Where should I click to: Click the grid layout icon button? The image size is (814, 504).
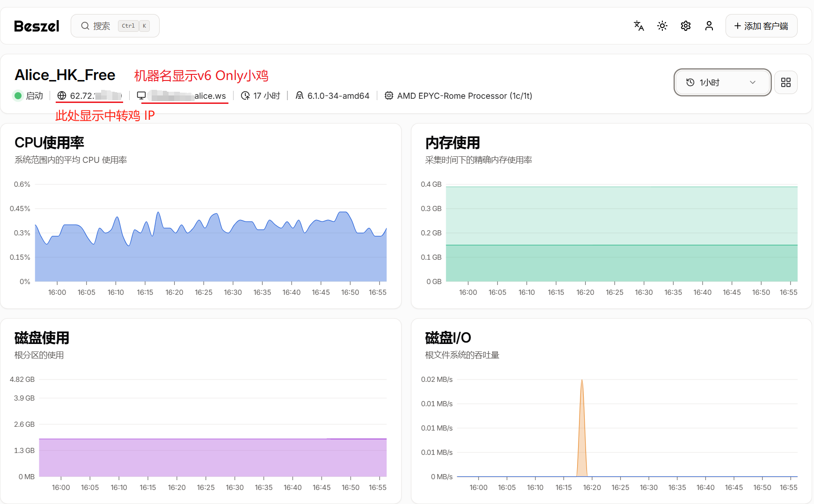click(786, 82)
